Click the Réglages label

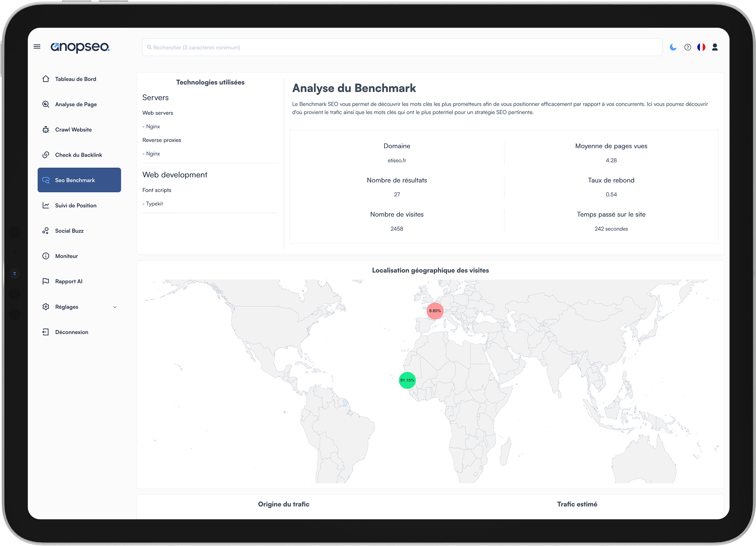click(x=67, y=307)
